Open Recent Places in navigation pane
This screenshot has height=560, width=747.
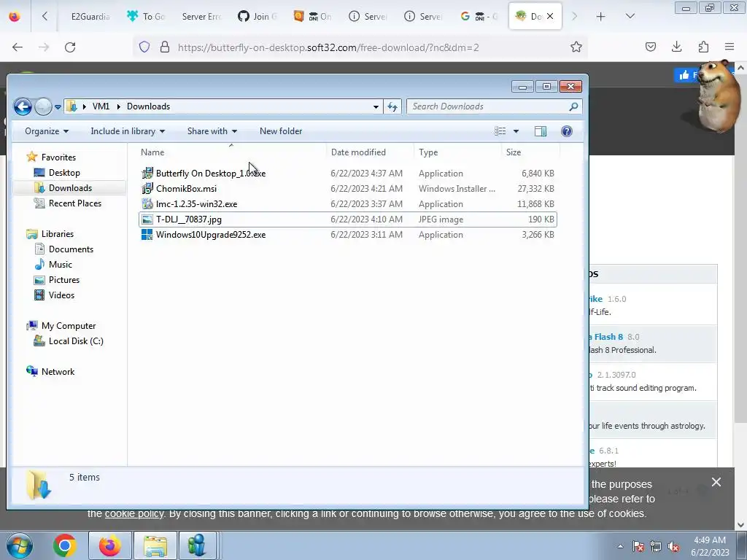pos(75,203)
